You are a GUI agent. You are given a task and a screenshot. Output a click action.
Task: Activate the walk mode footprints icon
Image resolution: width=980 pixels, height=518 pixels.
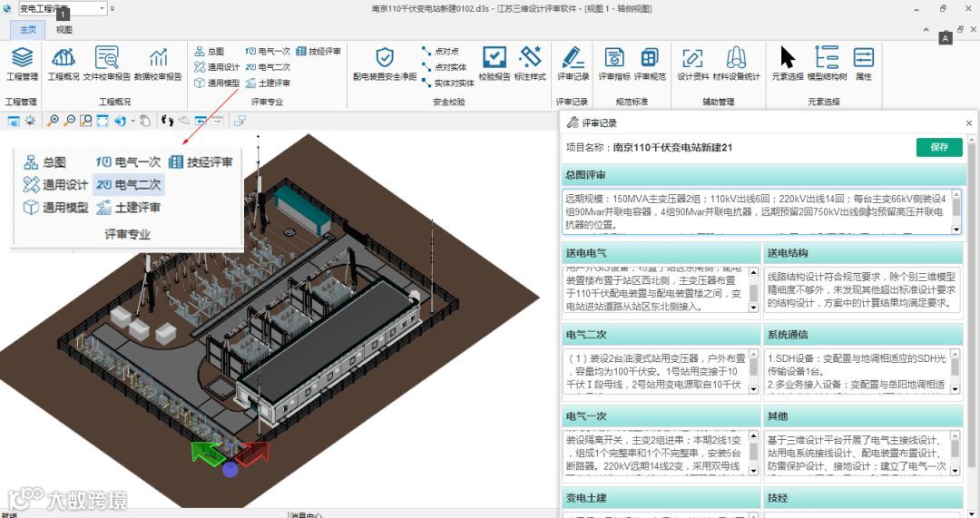(167, 121)
